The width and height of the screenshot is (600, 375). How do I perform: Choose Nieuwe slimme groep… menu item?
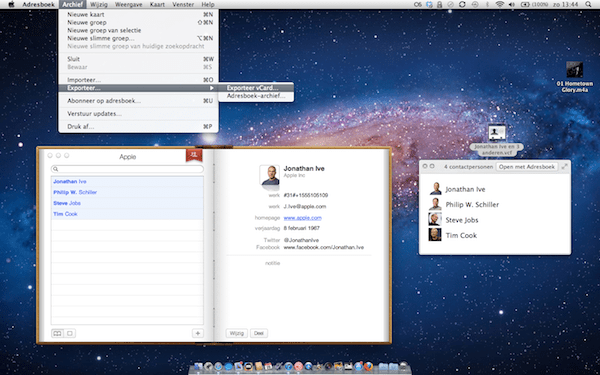139,38
